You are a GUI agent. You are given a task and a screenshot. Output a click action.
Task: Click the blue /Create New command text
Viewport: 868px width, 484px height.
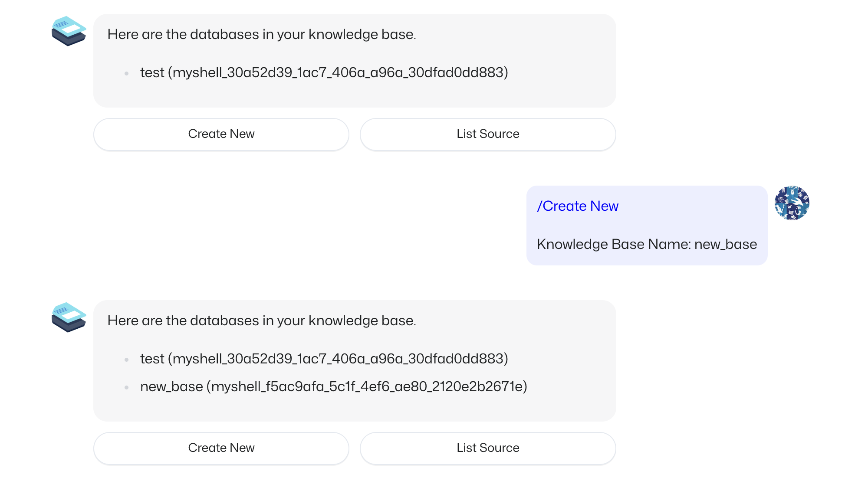[578, 206]
